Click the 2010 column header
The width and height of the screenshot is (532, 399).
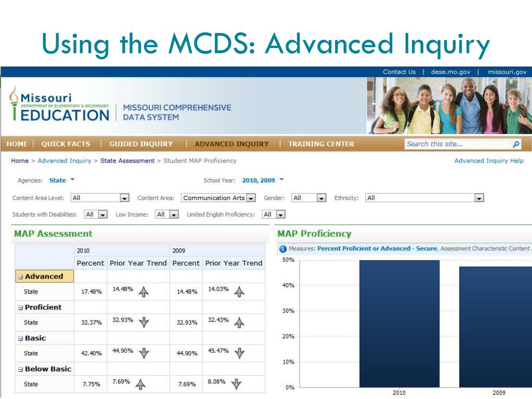(x=122, y=251)
